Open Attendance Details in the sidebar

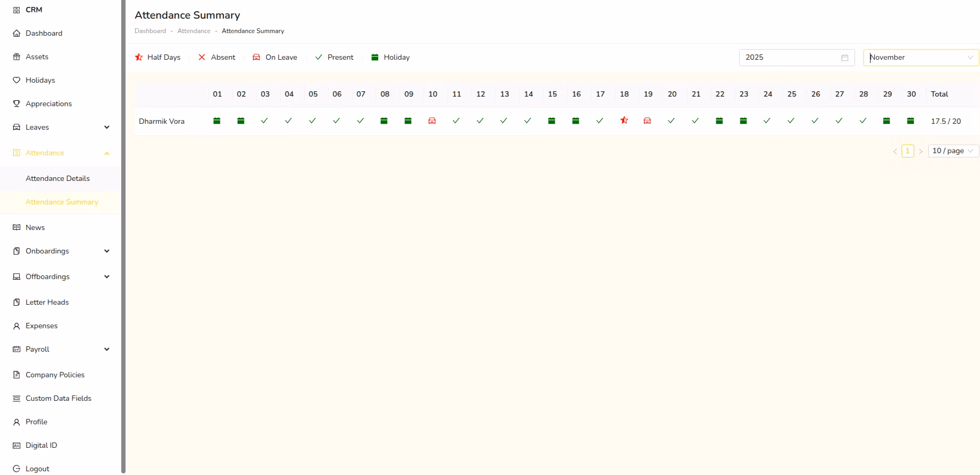click(58, 179)
